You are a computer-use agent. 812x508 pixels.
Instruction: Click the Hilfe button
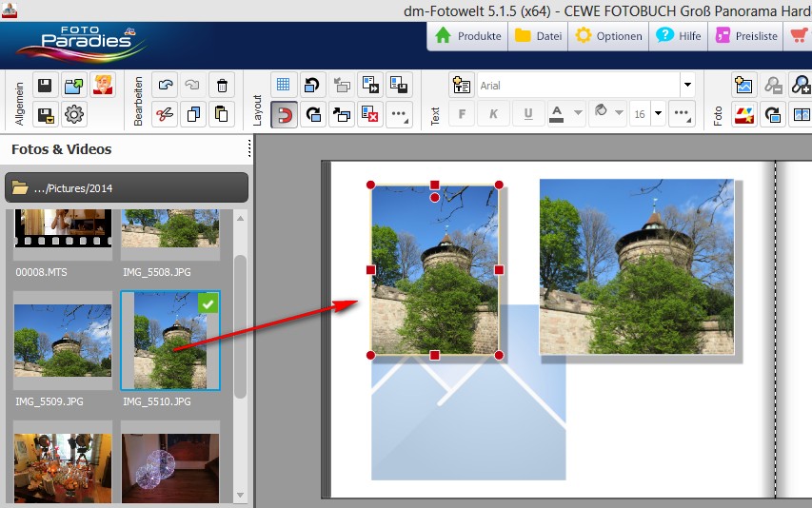click(x=679, y=36)
